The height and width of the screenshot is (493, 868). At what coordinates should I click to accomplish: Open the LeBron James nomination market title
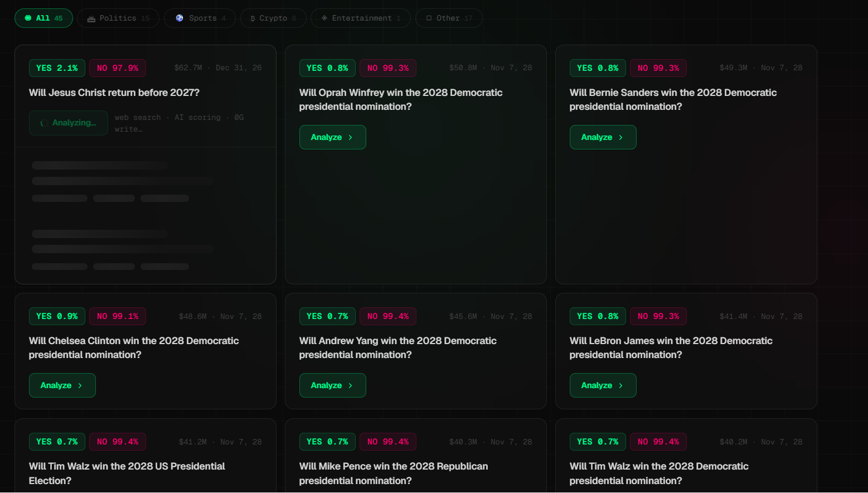[x=671, y=347]
